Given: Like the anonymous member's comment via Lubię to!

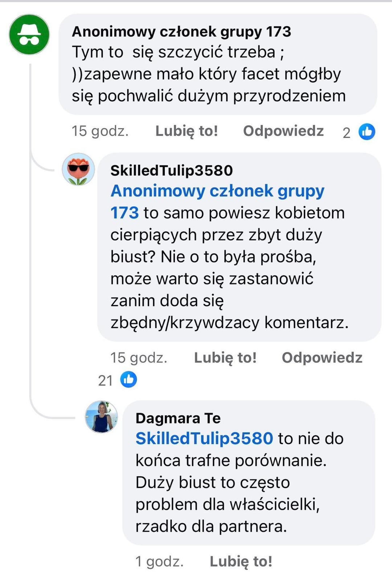Looking at the screenshot, I should 187,131.
